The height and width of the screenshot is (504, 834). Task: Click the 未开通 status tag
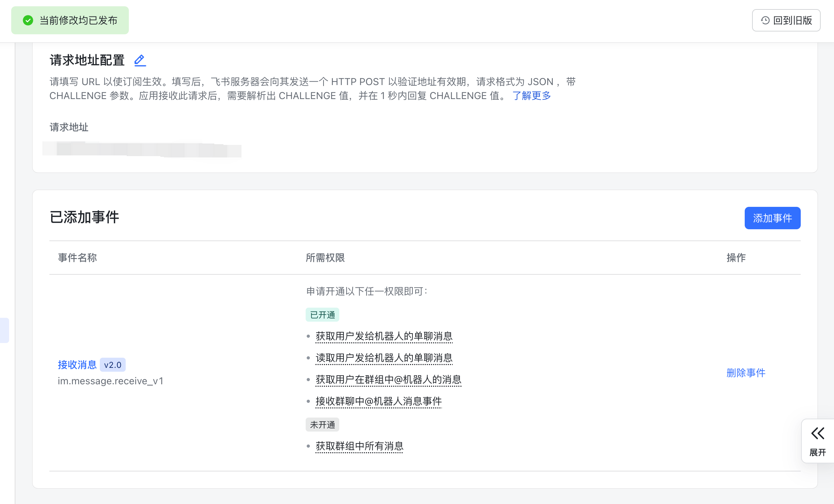[x=322, y=425]
